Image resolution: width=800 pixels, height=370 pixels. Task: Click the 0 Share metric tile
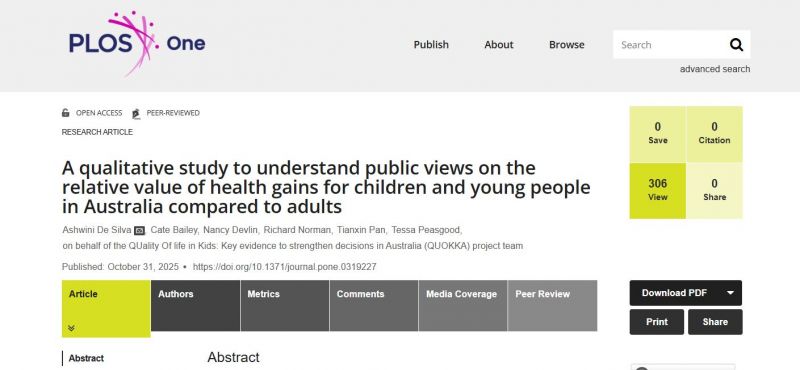714,191
